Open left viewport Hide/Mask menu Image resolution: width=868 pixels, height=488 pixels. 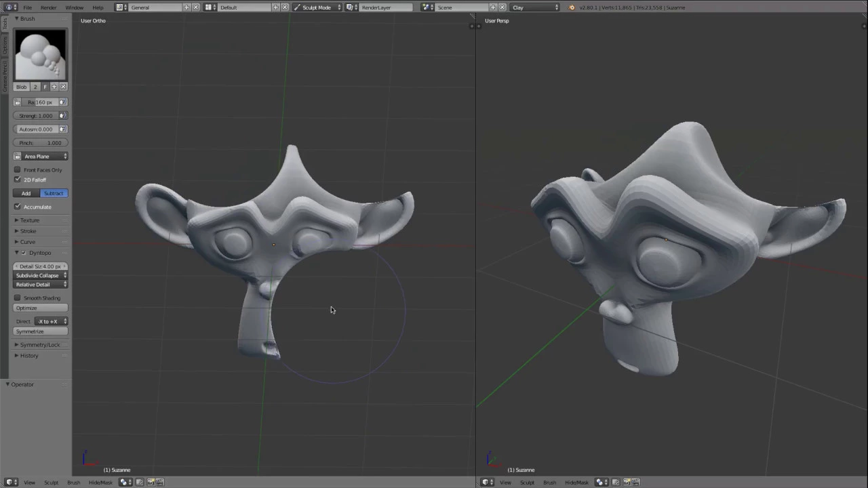pyautogui.click(x=101, y=483)
